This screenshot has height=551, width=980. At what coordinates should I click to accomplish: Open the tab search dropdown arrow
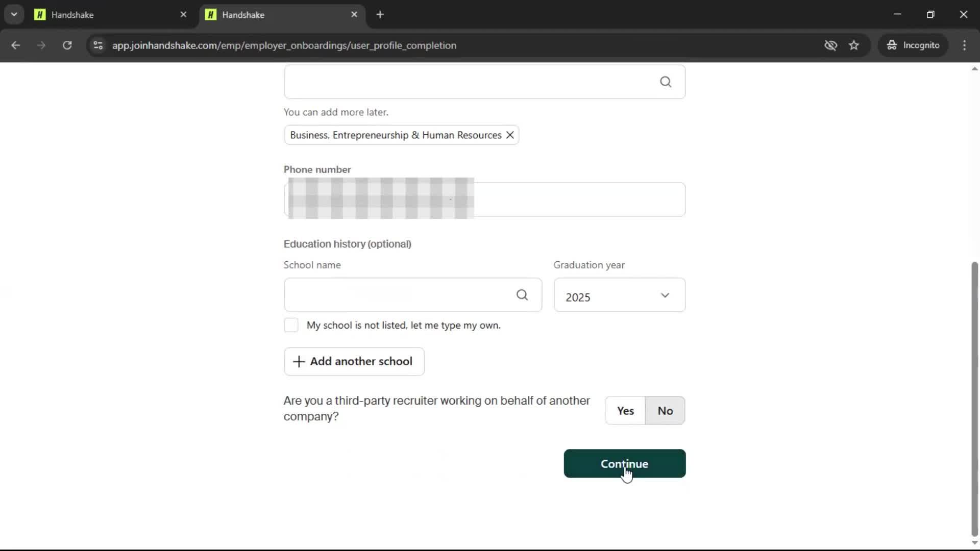14,15
